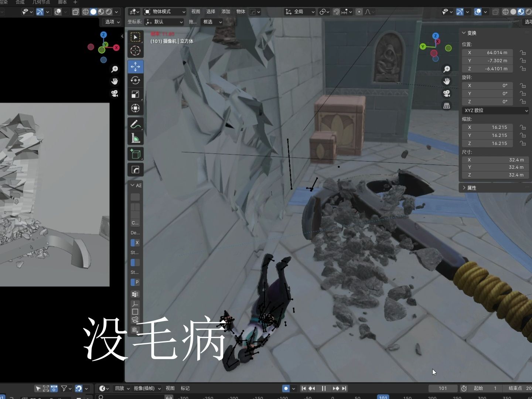Click the grid array icon in AE panel

135,294
